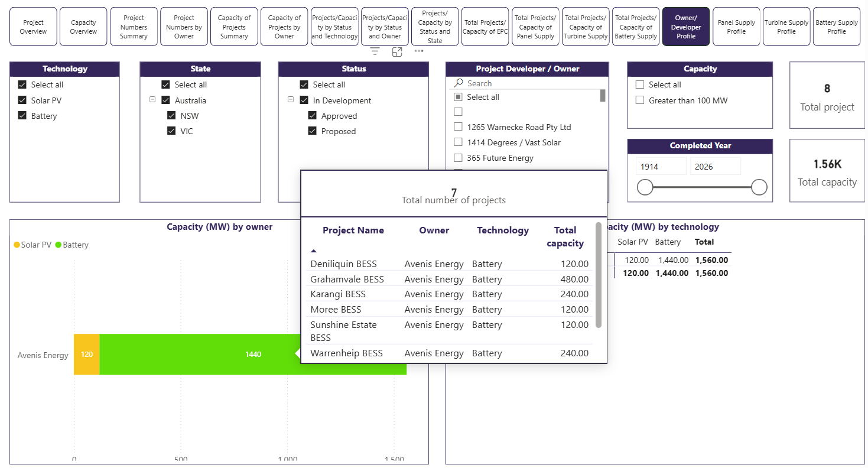The width and height of the screenshot is (868, 468).
Task: Open the filter icon above the Status slicer
Action: [x=375, y=52]
